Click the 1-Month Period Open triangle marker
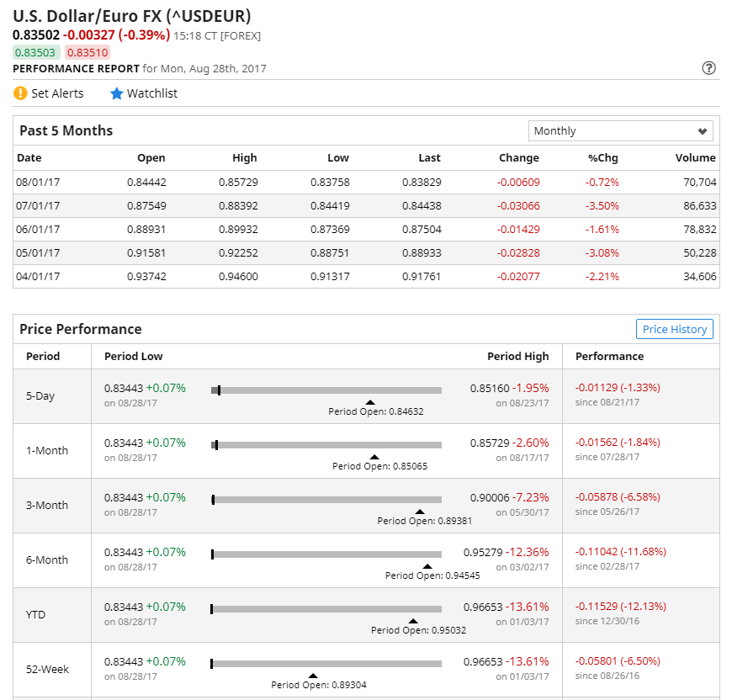This screenshot has height=700, width=732. [374, 457]
